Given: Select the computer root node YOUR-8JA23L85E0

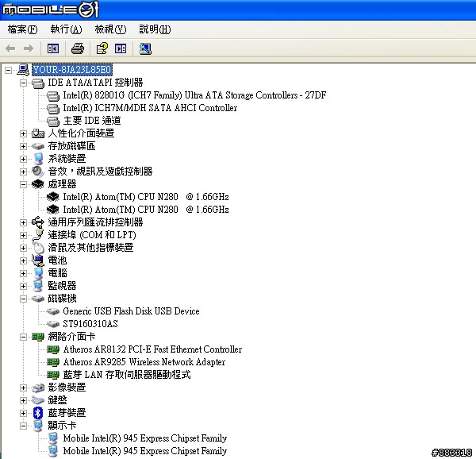Looking at the screenshot, I should (72, 70).
